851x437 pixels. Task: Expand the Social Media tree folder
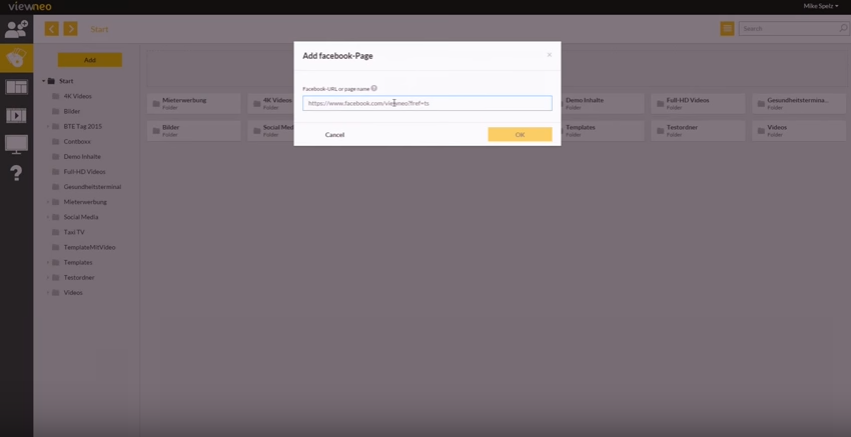pos(47,217)
